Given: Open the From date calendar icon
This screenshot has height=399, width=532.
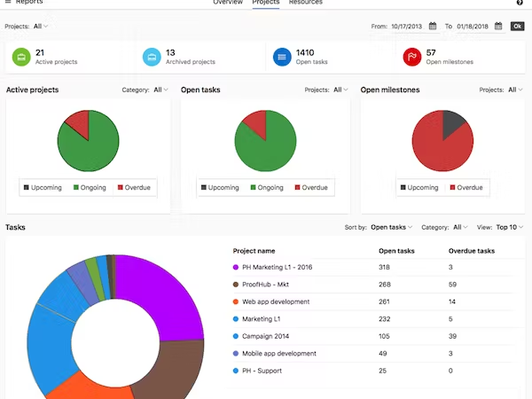Looking at the screenshot, I should click(x=433, y=26).
